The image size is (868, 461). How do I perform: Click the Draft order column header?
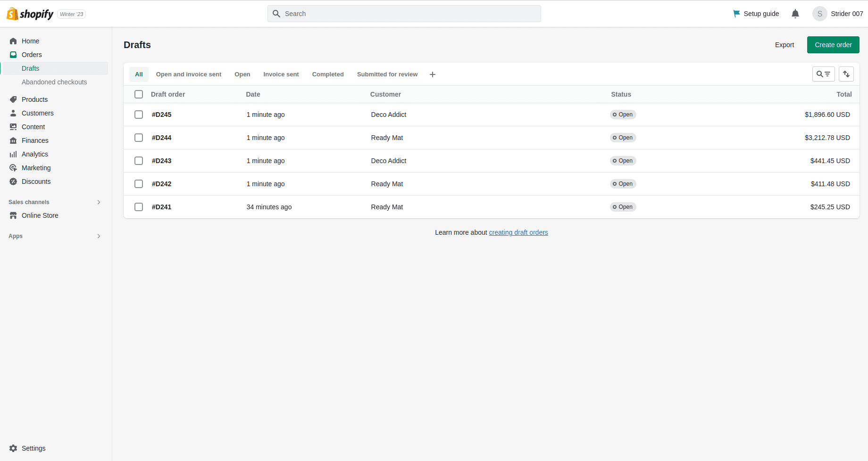point(168,94)
